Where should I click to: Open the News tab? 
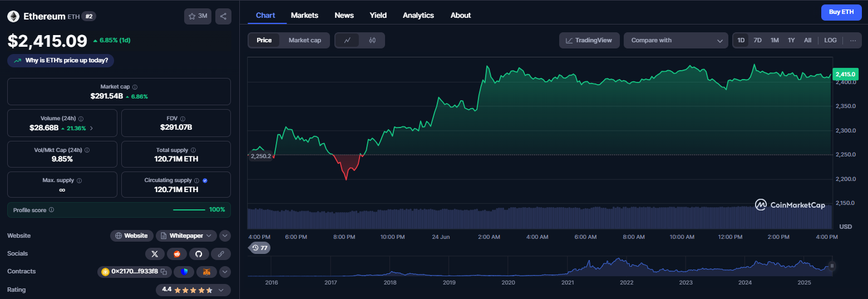point(344,15)
